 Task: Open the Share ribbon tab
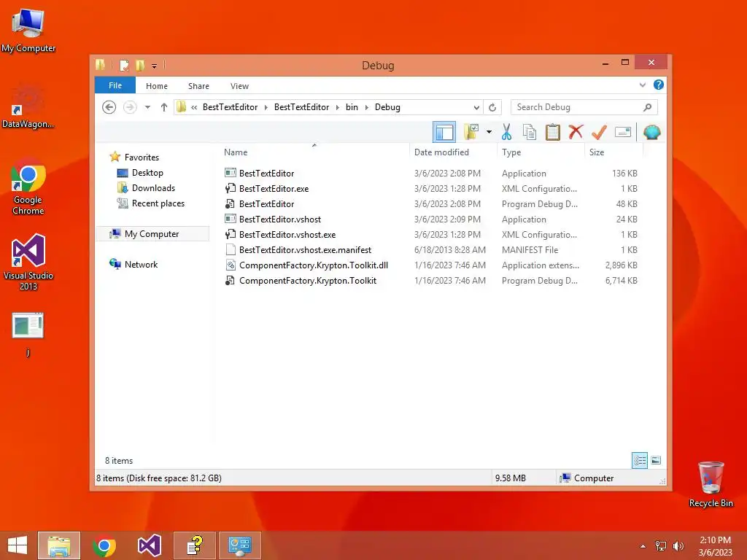coord(198,86)
